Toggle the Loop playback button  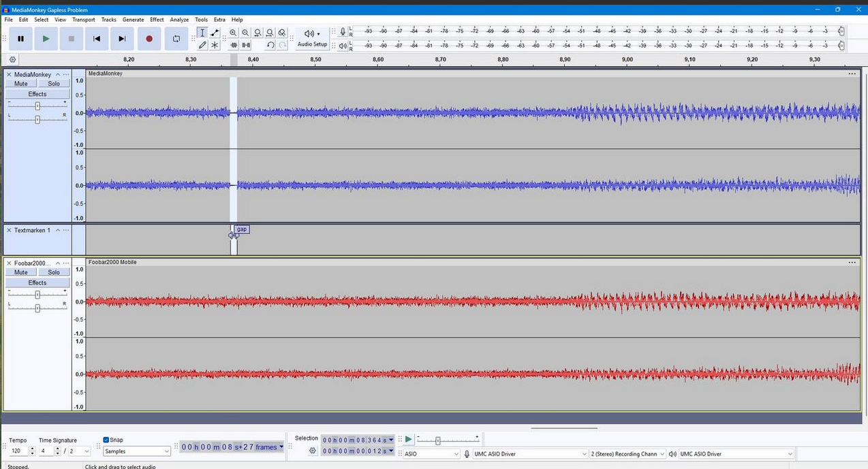176,39
